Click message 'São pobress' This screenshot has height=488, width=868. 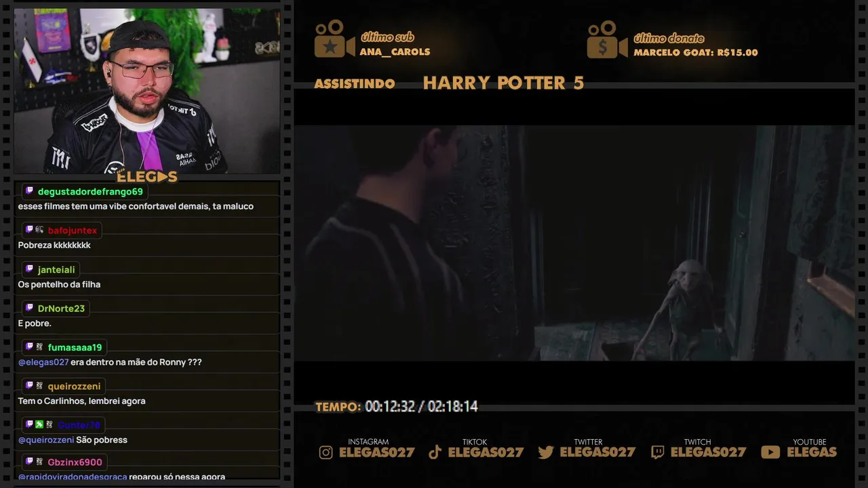102,440
